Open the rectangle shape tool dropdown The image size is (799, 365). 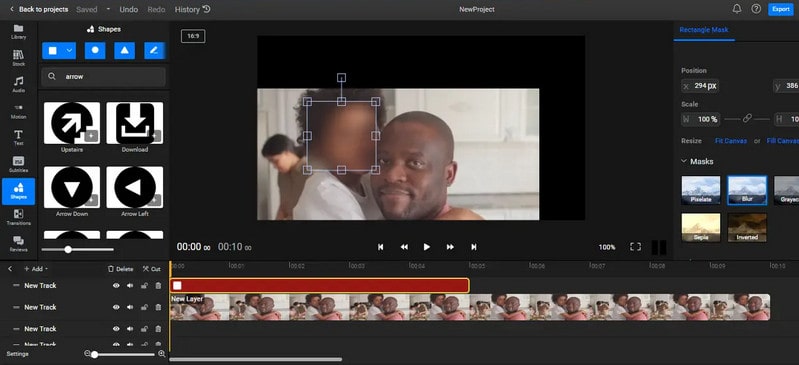pyautogui.click(x=70, y=50)
